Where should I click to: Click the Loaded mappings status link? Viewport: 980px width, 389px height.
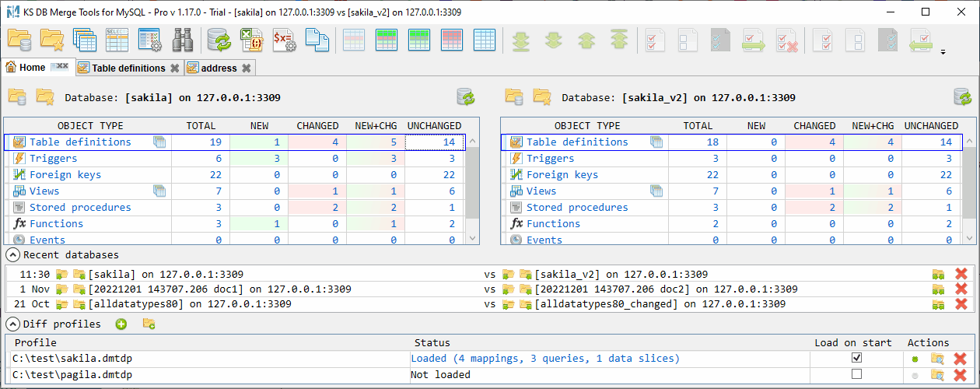pos(545,359)
